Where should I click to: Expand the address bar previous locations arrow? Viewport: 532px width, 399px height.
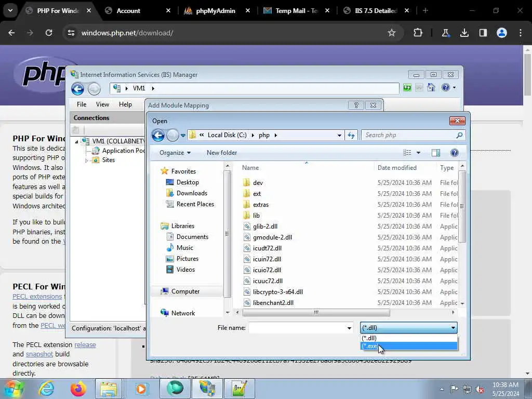pyautogui.click(x=339, y=135)
